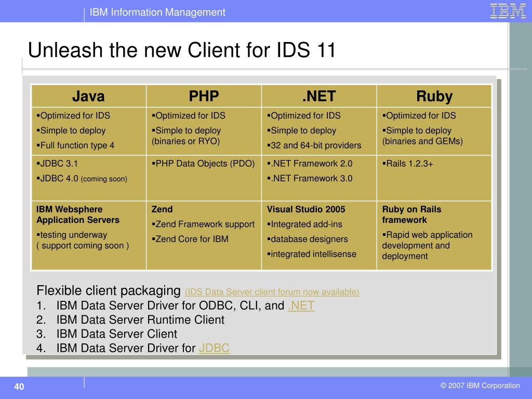
Task: Click 'IBM Data Server Runtime Client' list item
Action: [x=130, y=320]
